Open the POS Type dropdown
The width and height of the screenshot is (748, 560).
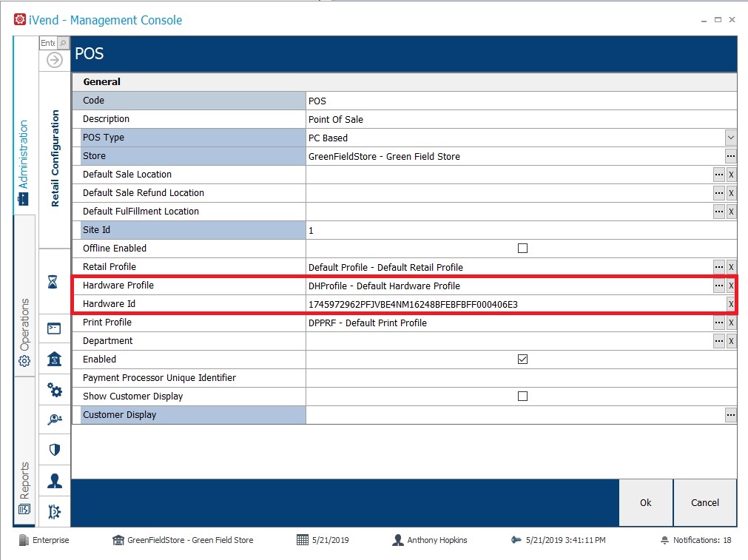[x=730, y=138]
